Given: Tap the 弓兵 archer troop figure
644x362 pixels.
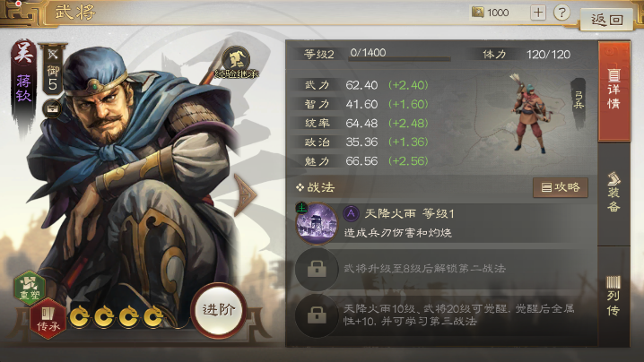Looking at the screenshot, I should tap(529, 113).
